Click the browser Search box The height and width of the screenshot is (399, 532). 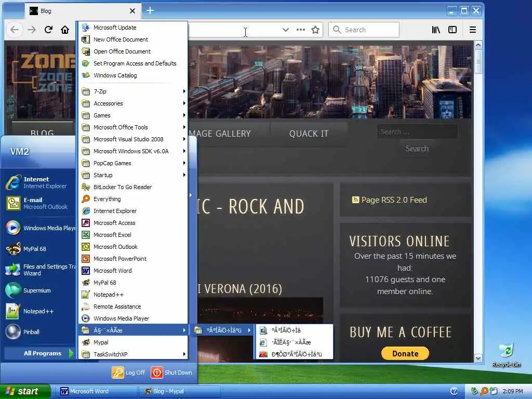coord(364,30)
